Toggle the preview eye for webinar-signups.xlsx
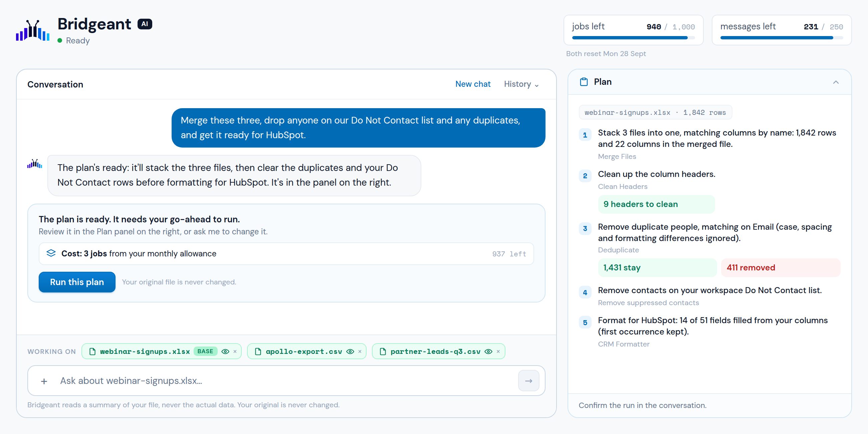The width and height of the screenshot is (868, 434). (225, 352)
